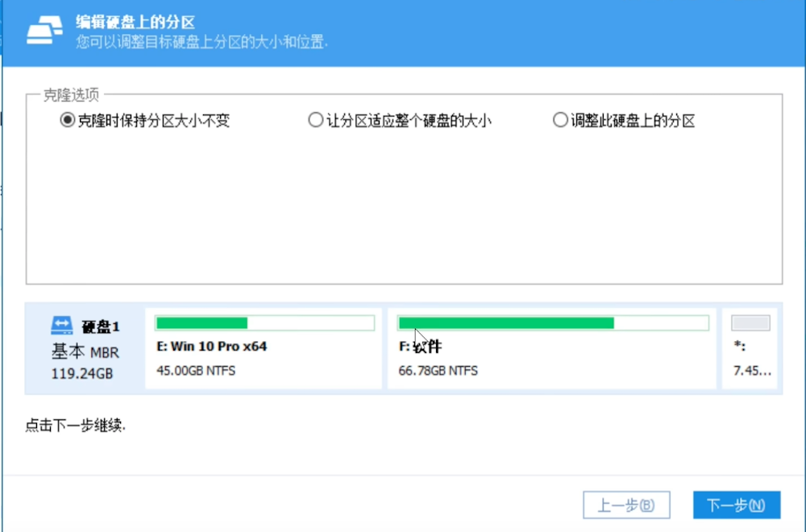
Task: Select 克隆时保持分区大小不变 radio option
Action: (x=67, y=121)
